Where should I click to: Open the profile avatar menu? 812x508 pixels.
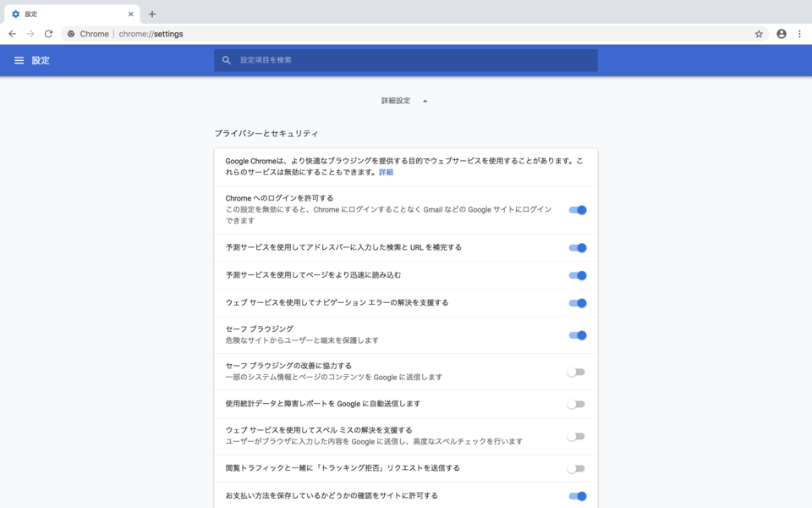click(x=782, y=34)
